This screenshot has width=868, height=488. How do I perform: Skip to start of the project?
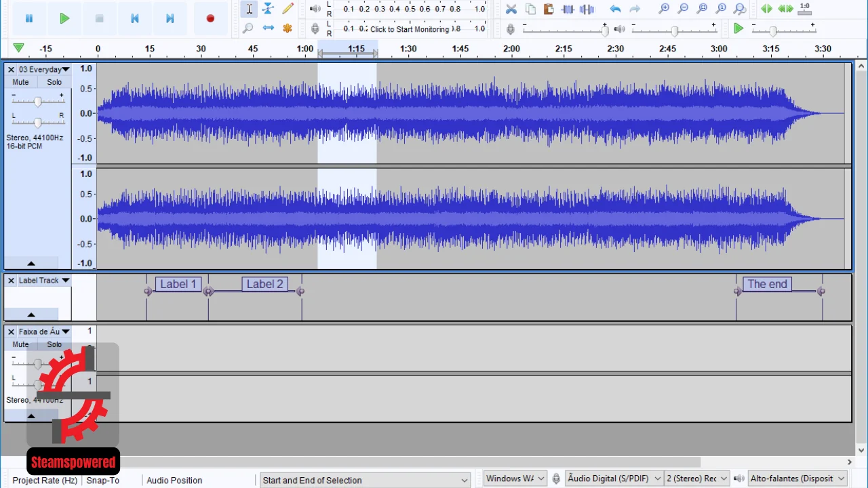[135, 18]
